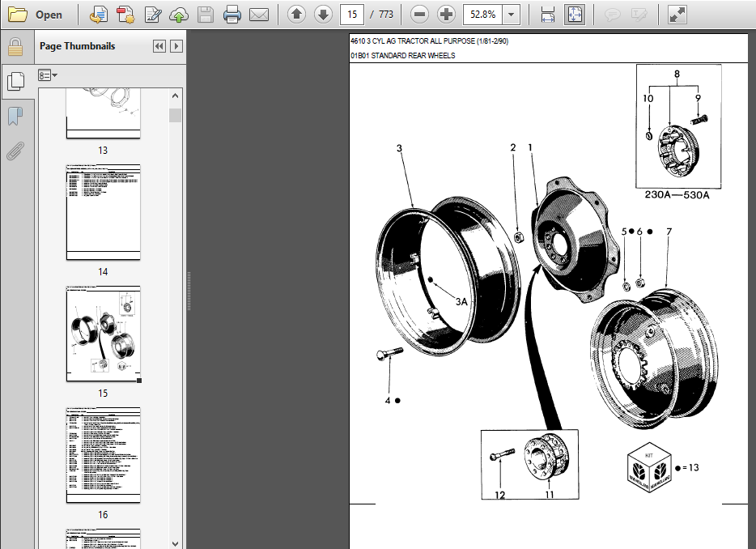Click the zoom value field 52.8%

click(482, 15)
